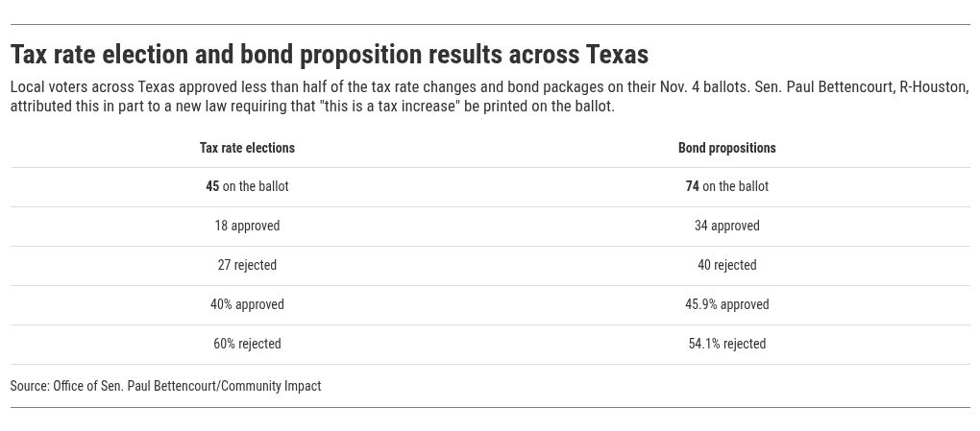
Task: Click "R-Houston" in the description text
Action: [x=933, y=87]
